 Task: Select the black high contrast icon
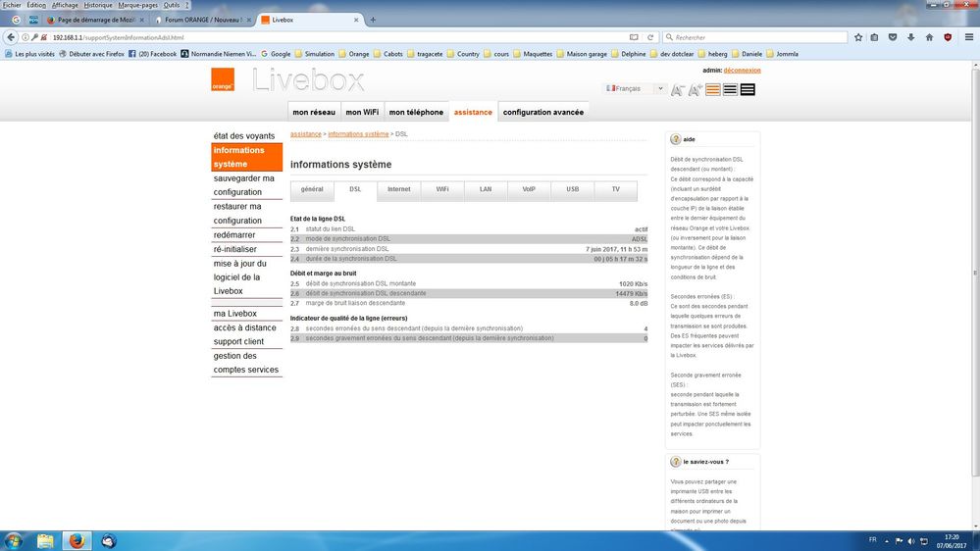(748, 90)
